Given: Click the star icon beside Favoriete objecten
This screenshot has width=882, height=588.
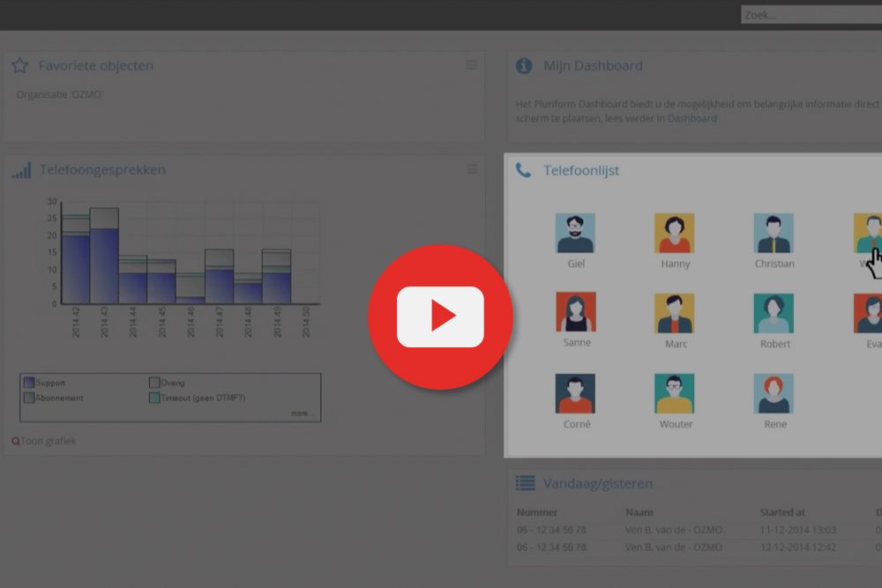Looking at the screenshot, I should pyautogui.click(x=19, y=65).
